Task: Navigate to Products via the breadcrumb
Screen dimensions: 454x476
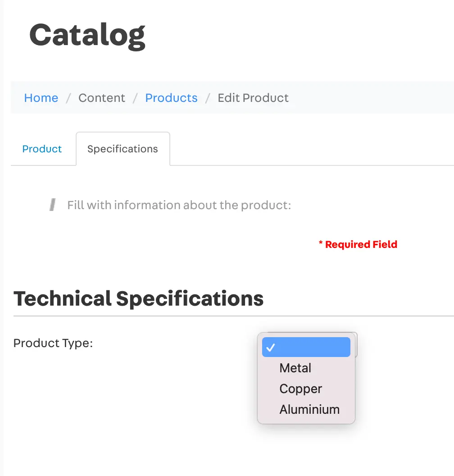Action: 171,98
